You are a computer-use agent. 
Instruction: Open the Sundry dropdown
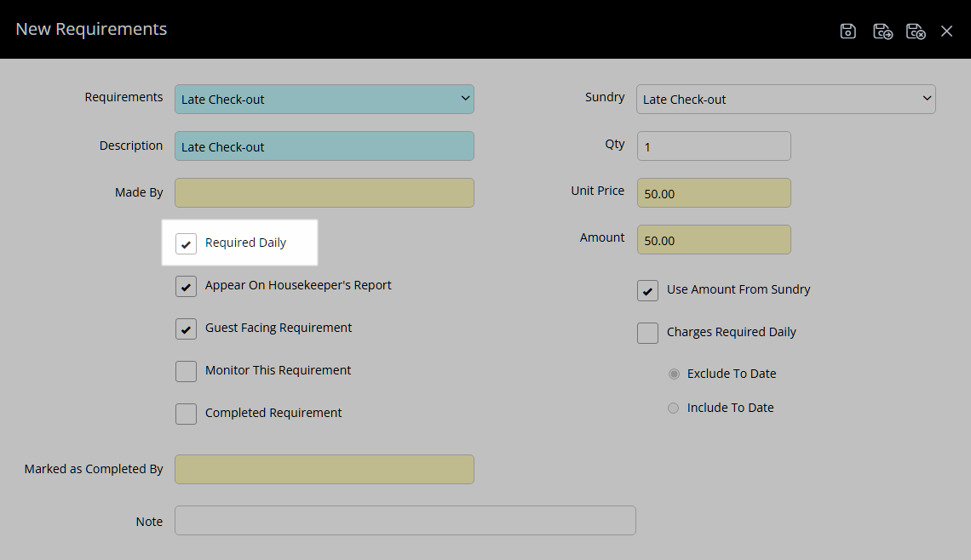(x=786, y=99)
